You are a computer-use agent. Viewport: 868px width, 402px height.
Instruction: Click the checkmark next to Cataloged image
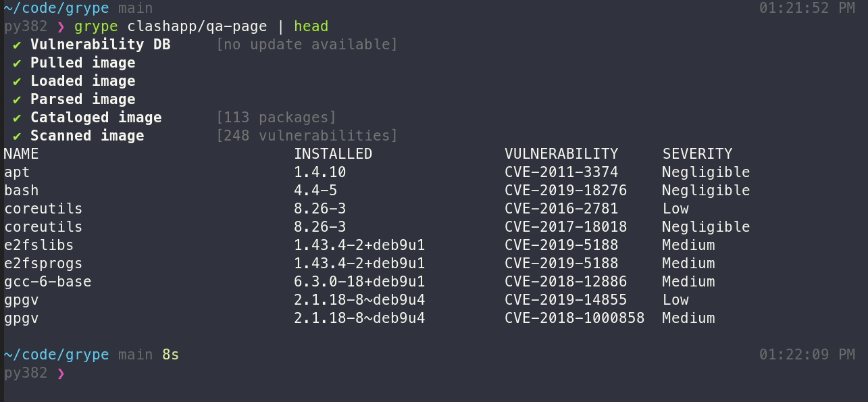click(x=17, y=118)
